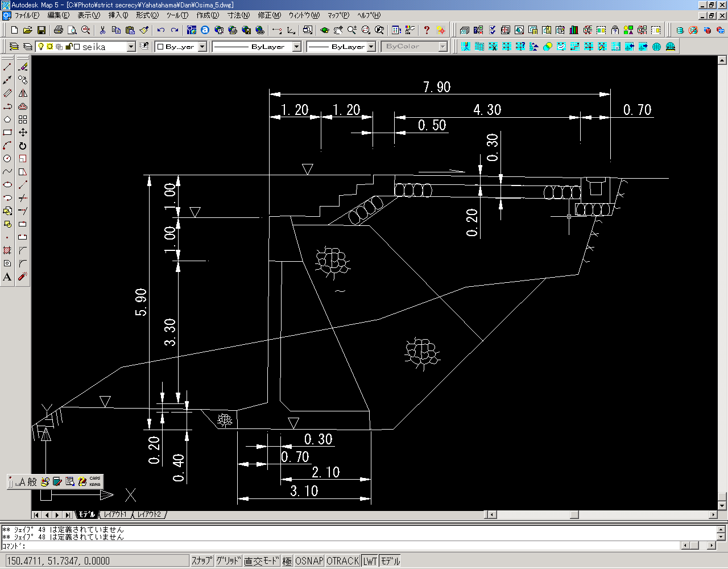Open the seika layer dropdown
Image resolution: width=728 pixels, height=569 pixels.
click(x=131, y=47)
